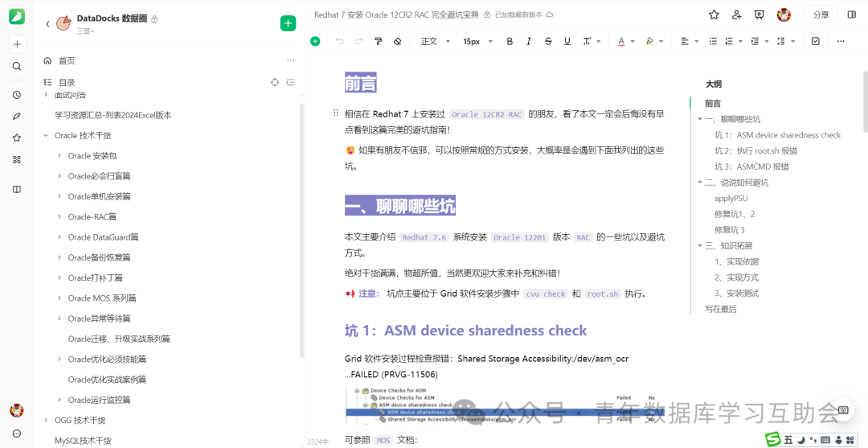Collapse outline section 三、知识拓展

coord(700,246)
